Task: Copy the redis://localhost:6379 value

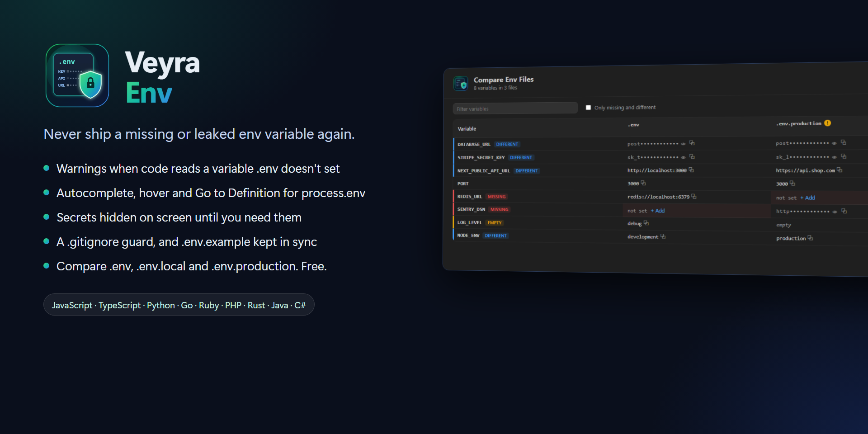Action: tap(693, 196)
